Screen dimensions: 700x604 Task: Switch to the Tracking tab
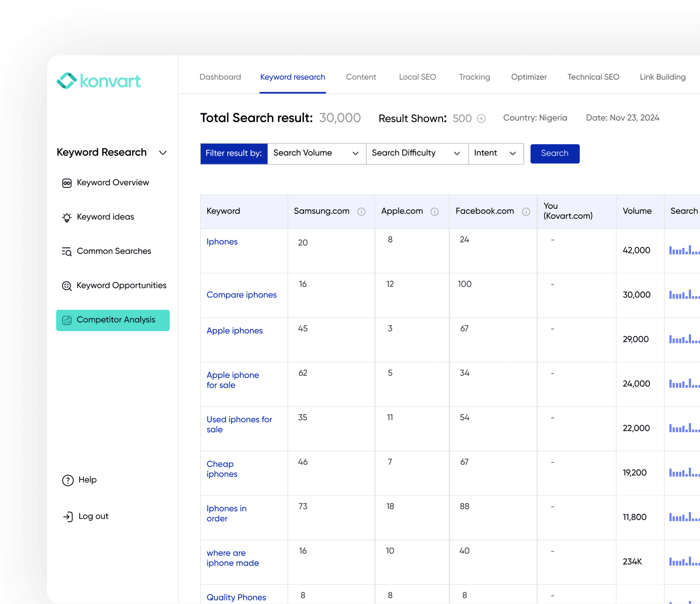click(x=474, y=77)
